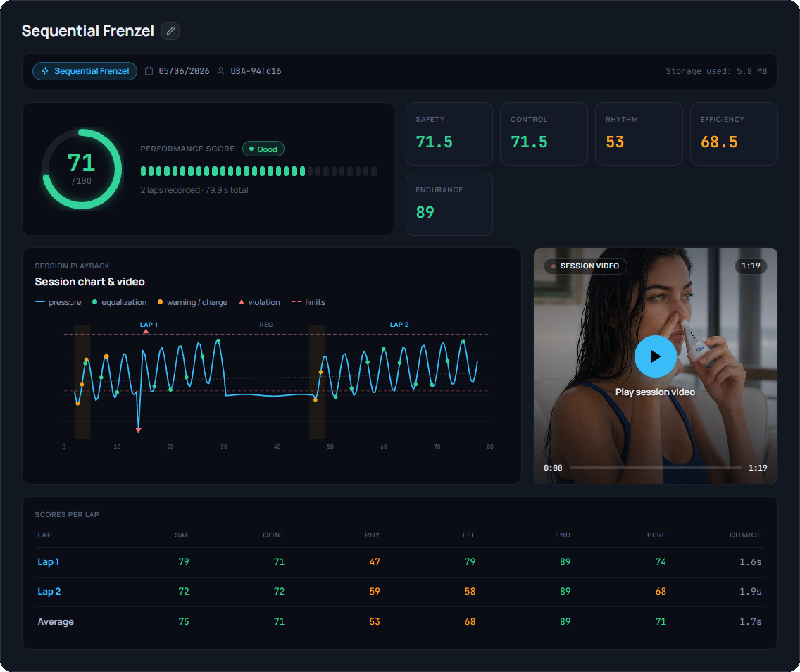
Task: Click the calendar icon beside the date
Action: 149,71
